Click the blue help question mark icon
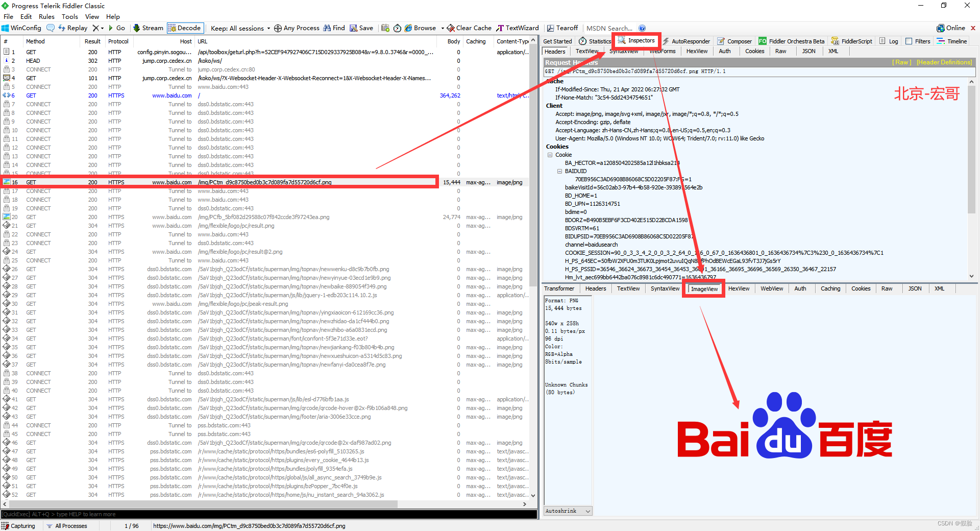Screen dimensions: 980x531 [x=642, y=28]
